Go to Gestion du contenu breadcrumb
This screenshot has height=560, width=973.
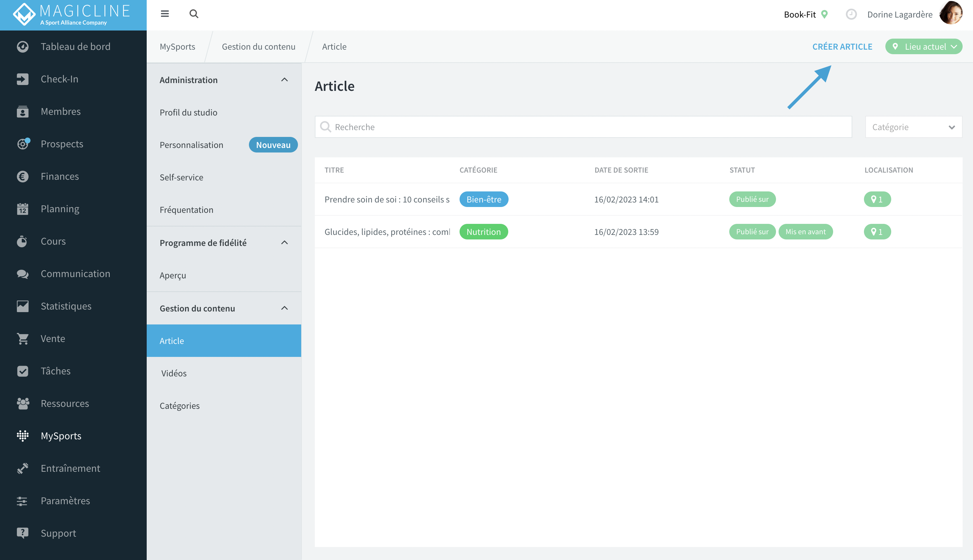click(x=259, y=46)
